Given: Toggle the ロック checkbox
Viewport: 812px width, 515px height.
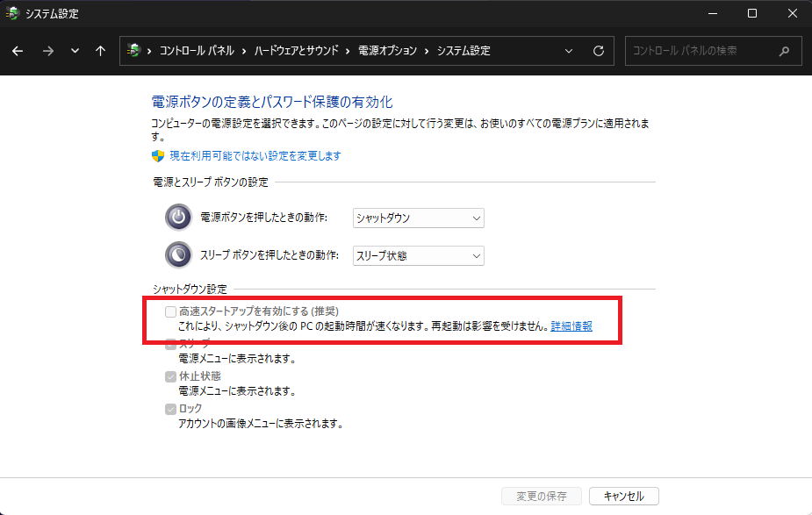Looking at the screenshot, I should (x=171, y=409).
